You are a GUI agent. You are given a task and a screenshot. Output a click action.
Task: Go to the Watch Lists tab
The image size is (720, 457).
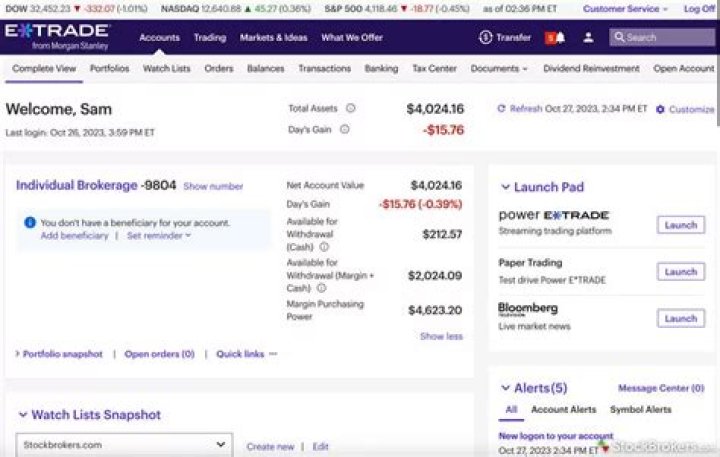click(x=166, y=68)
